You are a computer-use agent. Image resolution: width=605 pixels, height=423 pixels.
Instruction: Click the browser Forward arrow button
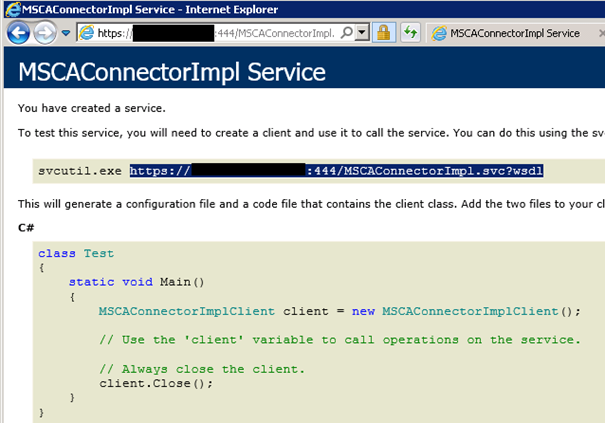point(45,33)
